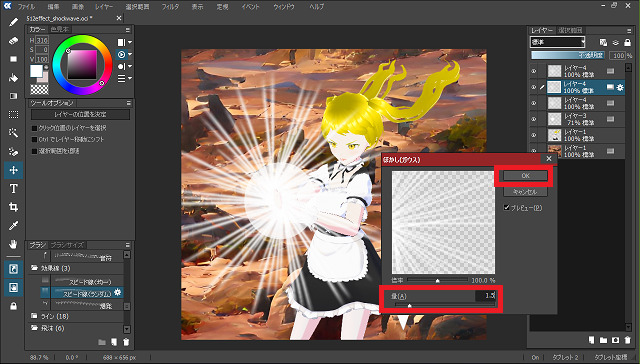Click the new brush page icon in the Brush panel

[114, 342]
